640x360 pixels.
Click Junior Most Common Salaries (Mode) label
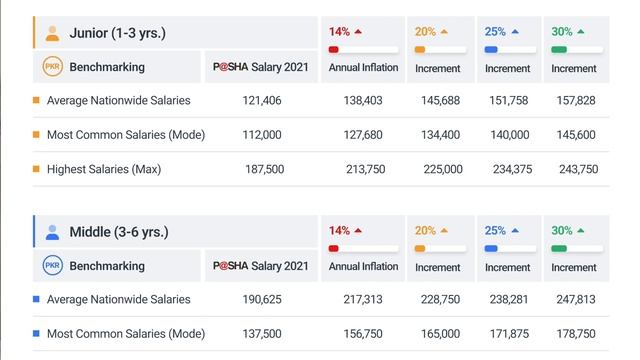point(126,135)
